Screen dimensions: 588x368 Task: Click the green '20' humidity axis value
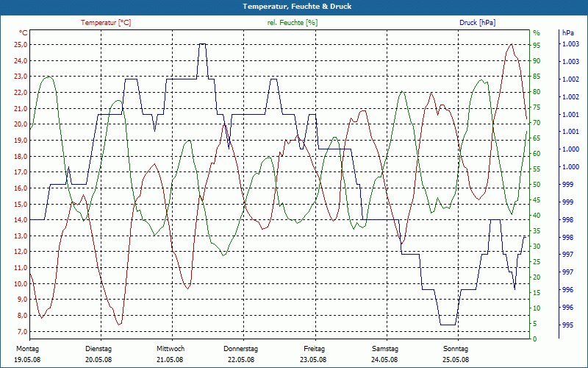pyautogui.click(x=537, y=277)
